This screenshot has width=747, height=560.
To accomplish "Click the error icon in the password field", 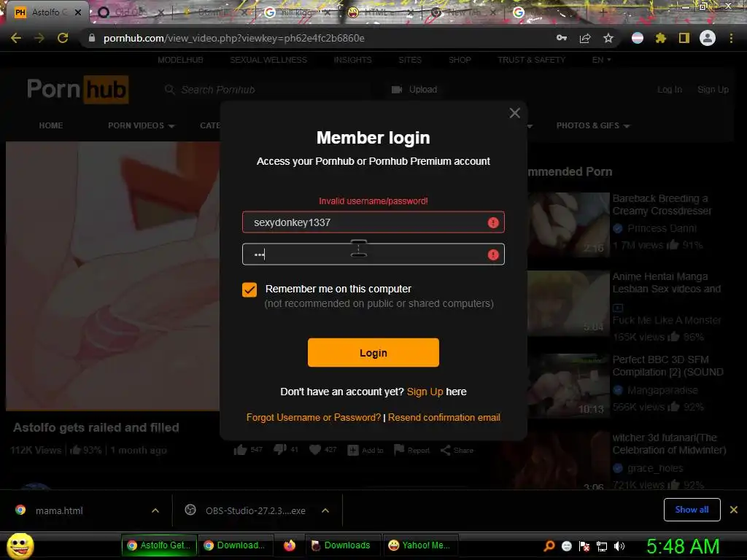I will pyautogui.click(x=493, y=254).
